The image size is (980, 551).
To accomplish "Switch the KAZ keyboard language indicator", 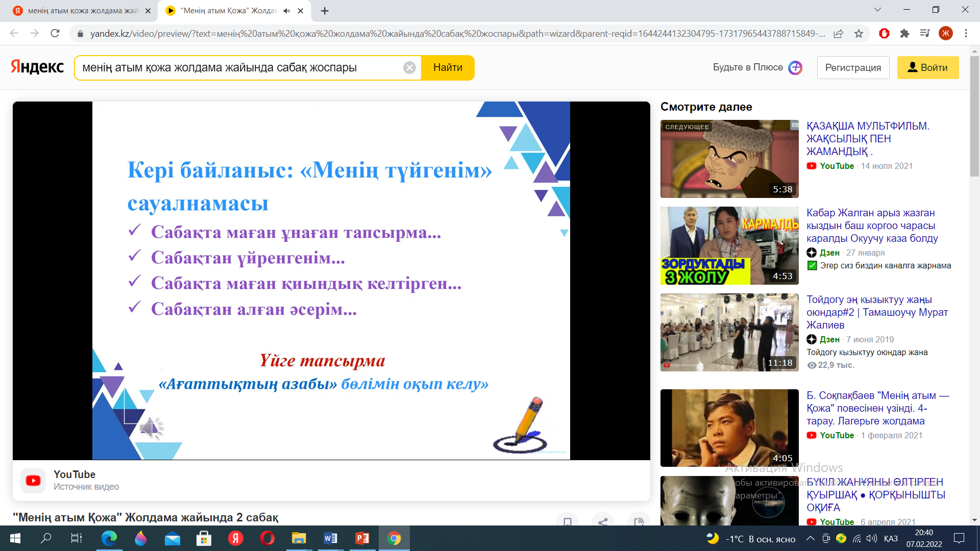I will 891,539.
